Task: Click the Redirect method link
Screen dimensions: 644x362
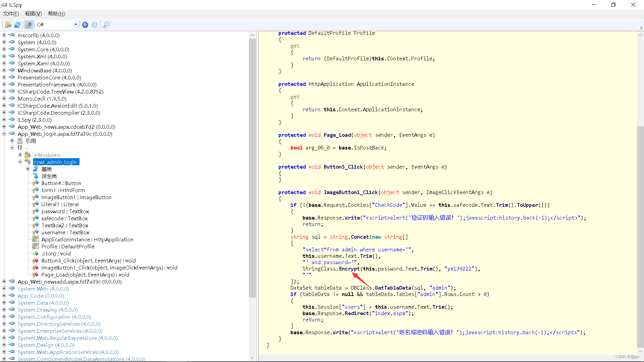Action: tap(357, 313)
